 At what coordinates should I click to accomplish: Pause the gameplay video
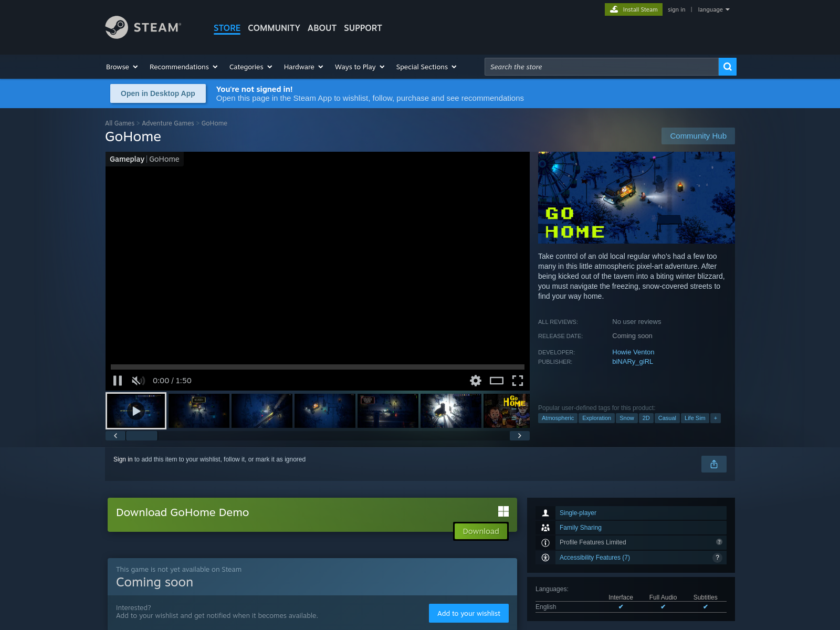pos(118,381)
